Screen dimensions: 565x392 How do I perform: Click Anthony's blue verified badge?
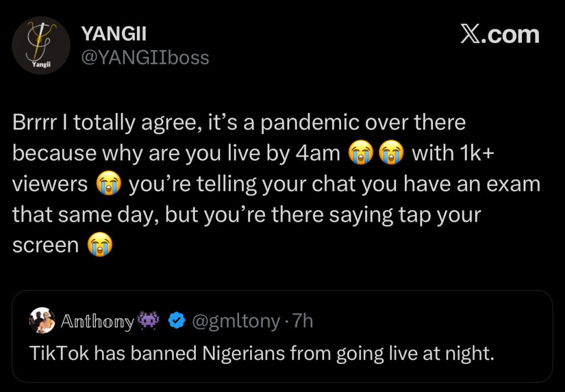coord(176,321)
